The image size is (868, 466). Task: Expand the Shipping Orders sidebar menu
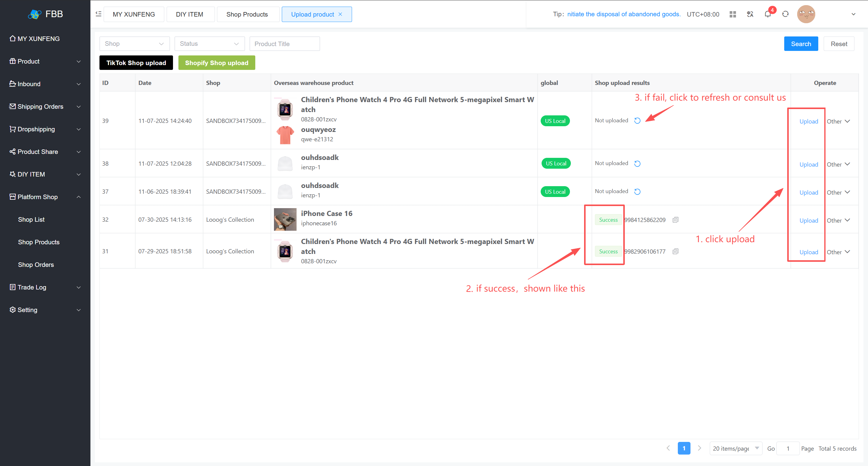[x=45, y=106]
